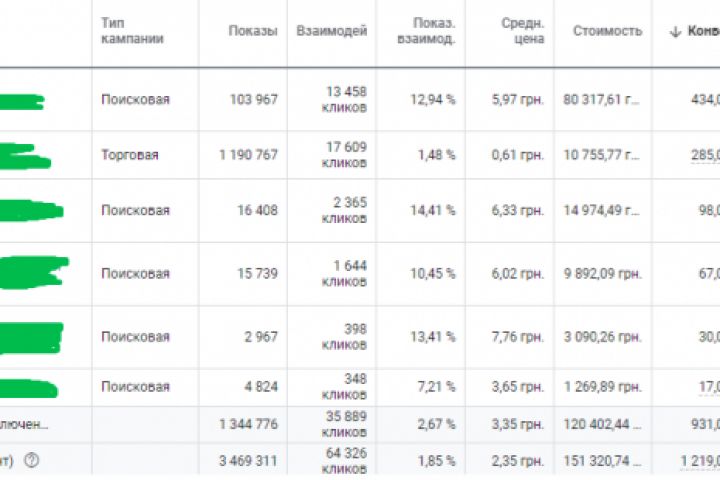Viewport: 720px width, 480px height.
Task: Click the 120 402,44 total cost cell
Action: (600, 424)
